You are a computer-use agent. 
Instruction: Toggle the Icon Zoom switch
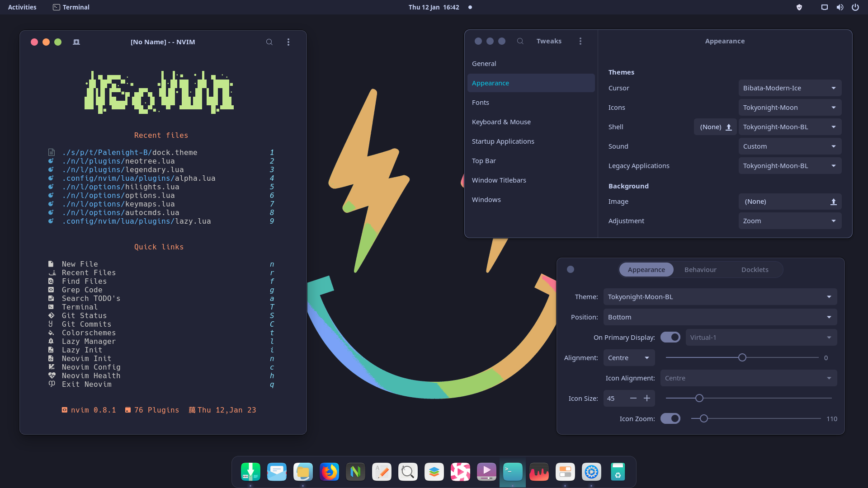(670, 419)
